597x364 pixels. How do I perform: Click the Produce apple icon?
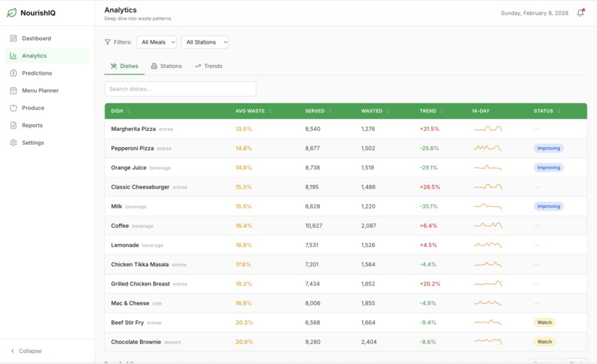13,107
